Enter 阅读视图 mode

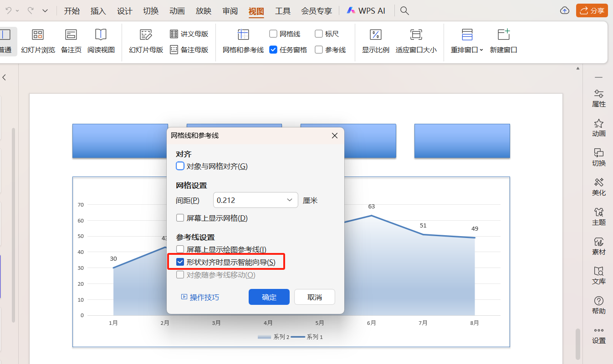pos(100,41)
